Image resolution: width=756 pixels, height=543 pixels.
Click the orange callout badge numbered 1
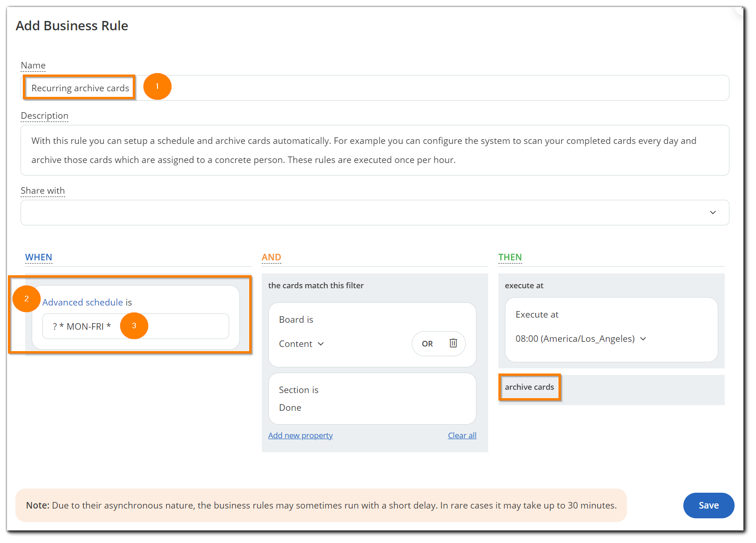tap(157, 86)
